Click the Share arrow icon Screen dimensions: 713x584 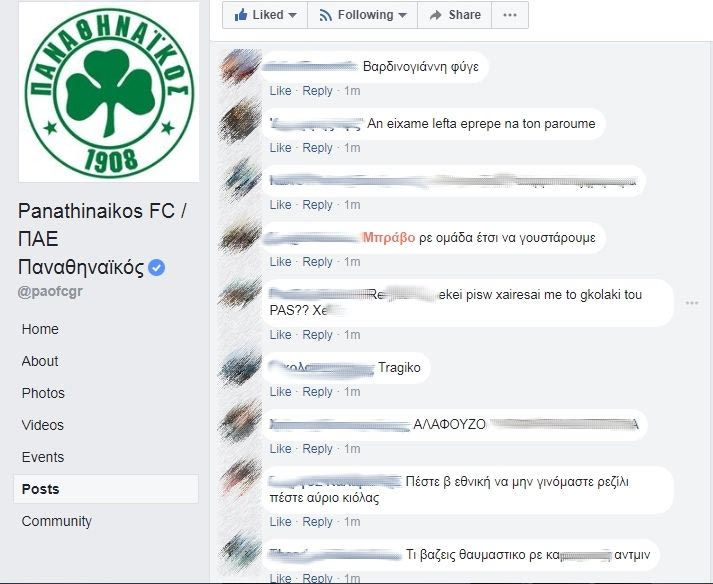pos(436,15)
